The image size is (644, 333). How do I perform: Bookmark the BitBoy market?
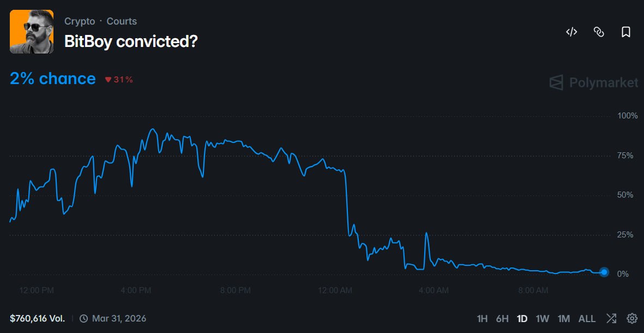coord(625,32)
